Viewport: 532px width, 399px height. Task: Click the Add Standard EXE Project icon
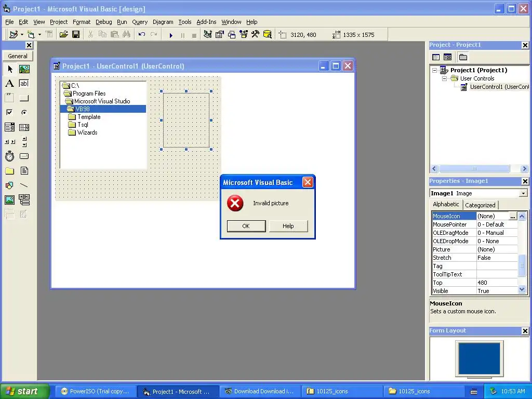[x=14, y=35]
